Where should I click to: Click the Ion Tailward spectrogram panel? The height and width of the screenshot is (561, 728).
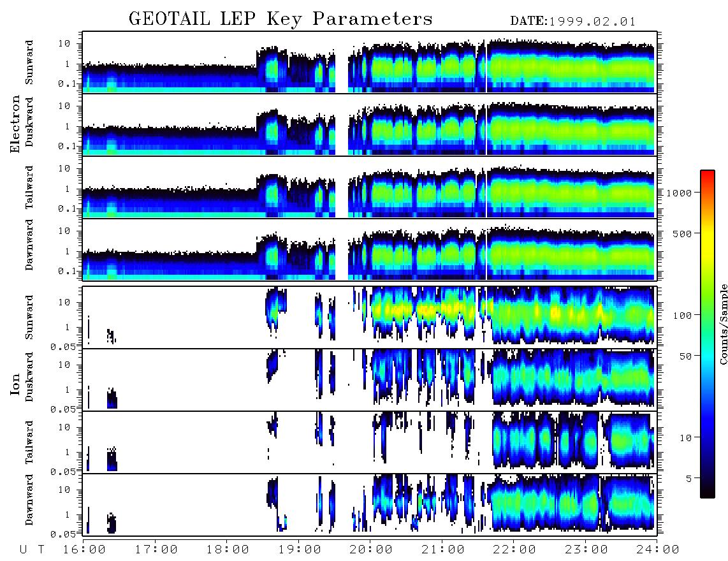370,442
